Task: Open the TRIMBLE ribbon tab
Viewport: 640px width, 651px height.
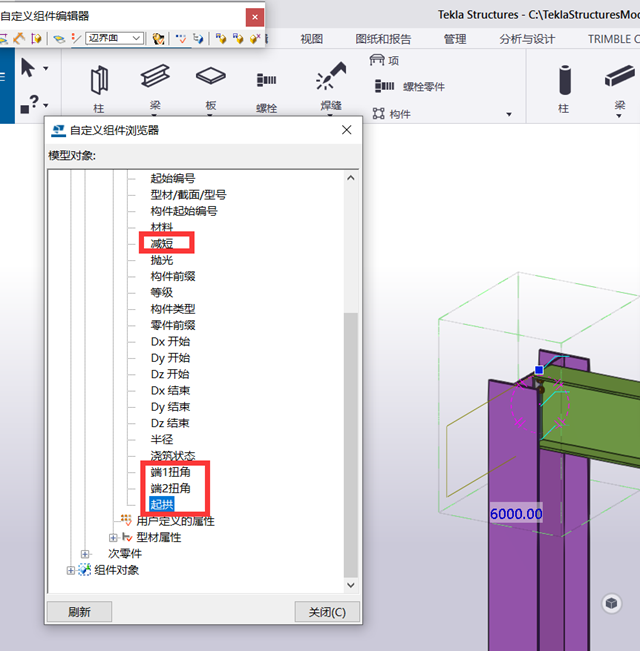Action: (614, 39)
